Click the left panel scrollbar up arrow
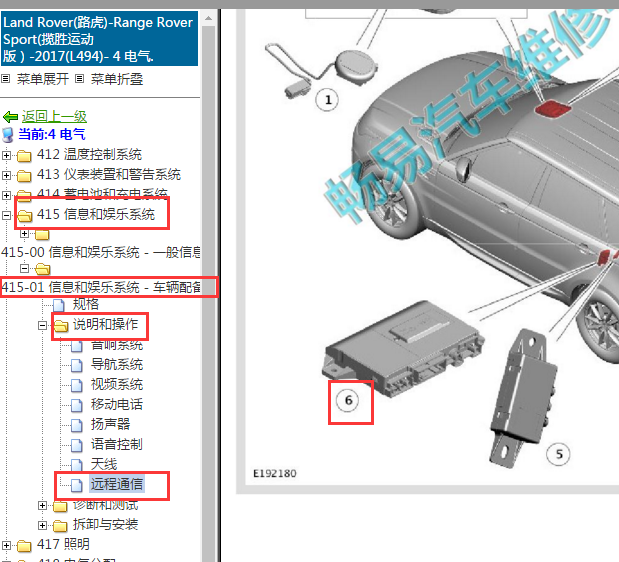 (x=208, y=18)
